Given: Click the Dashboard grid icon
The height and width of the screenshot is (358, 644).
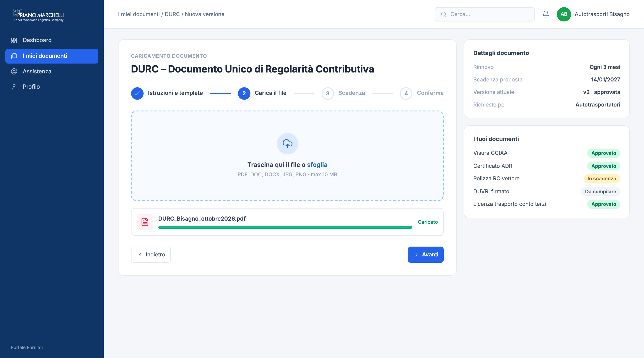Looking at the screenshot, I should (x=14, y=40).
